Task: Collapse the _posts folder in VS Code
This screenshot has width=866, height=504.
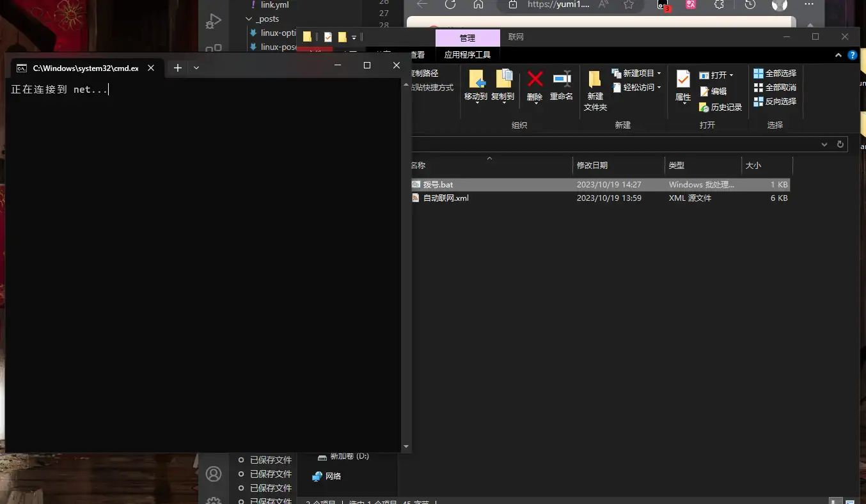Action: (x=249, y=19)
